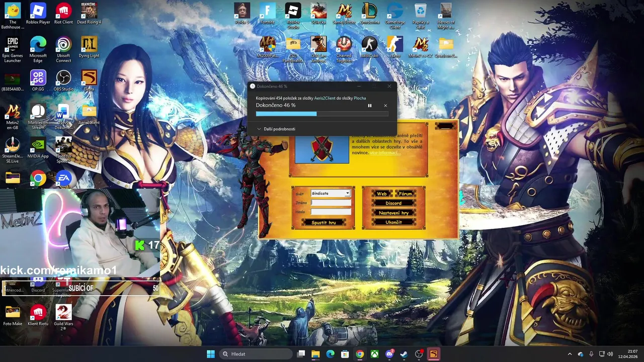Viewport: 644px width, 362px height.
Task: Open File Explorer from taskbar
Action: (x=315, y=354)
